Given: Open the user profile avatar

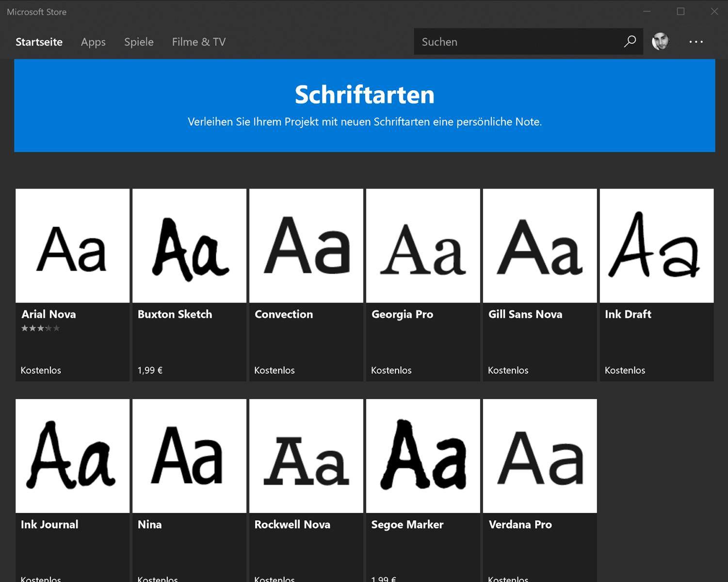Looking at the screenshot, I should pyautogui.click(x=661, y=42).
